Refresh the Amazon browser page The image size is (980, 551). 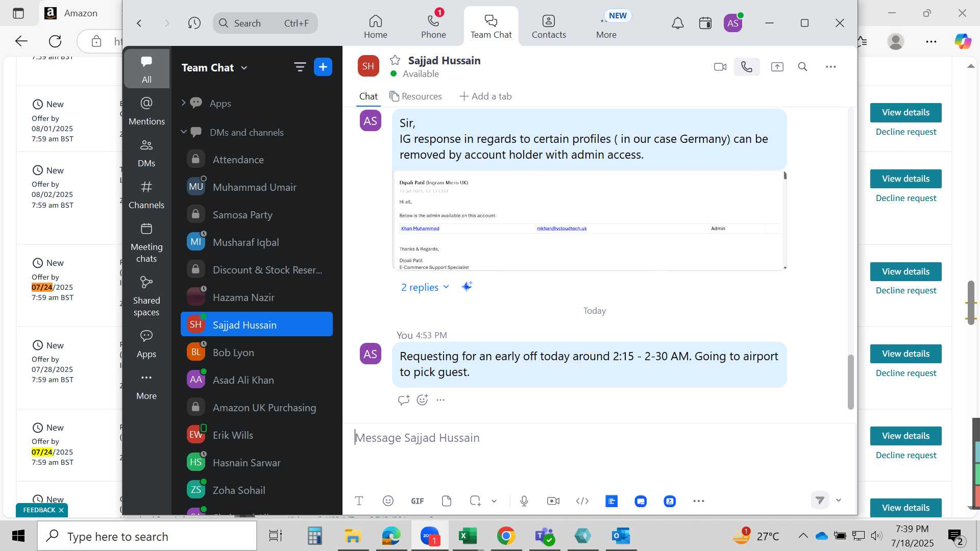click(x=55, y=41)
